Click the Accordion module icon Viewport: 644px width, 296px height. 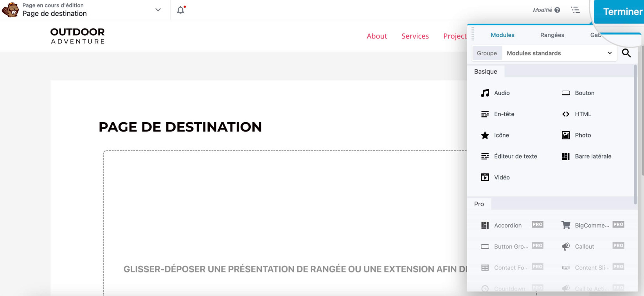[485, 226]
